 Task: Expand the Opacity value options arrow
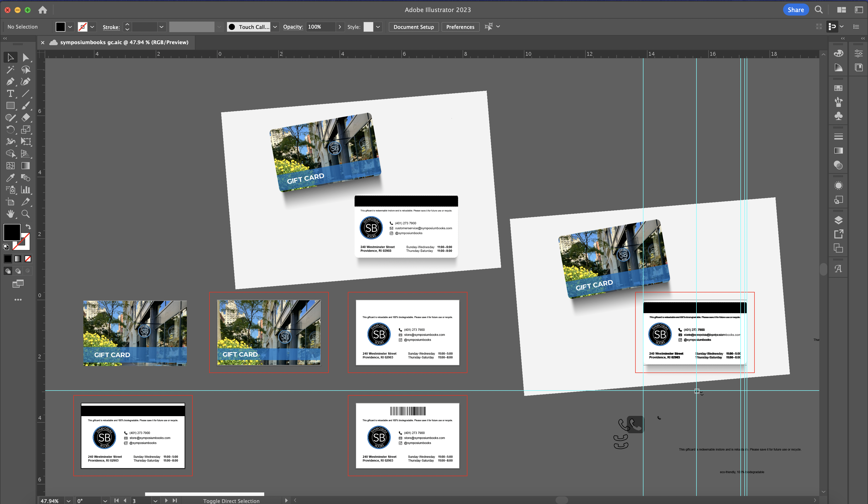(x=340, y=27)
